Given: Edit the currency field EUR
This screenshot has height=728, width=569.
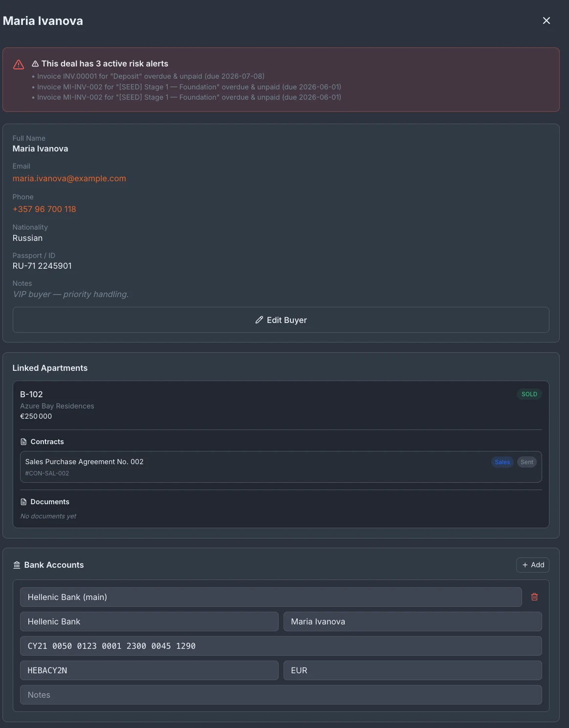Looking at the screenshot, I should pos(413,670).
